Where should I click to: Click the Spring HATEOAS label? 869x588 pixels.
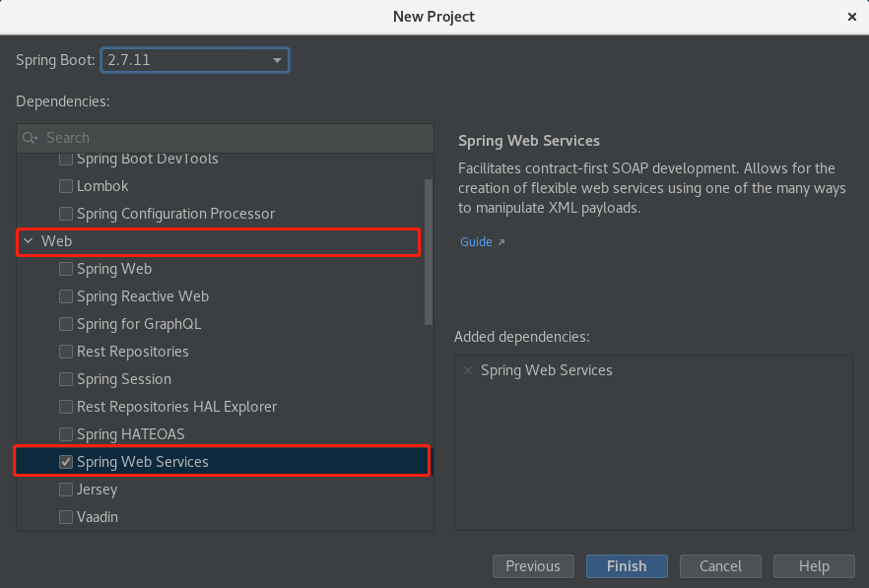point(131,434)
